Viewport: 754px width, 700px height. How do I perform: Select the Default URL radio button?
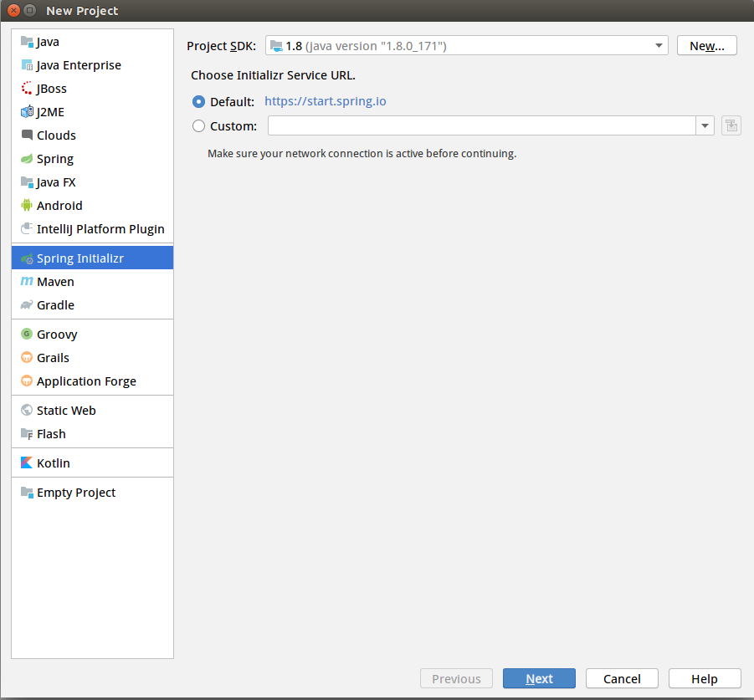(198, 102)
